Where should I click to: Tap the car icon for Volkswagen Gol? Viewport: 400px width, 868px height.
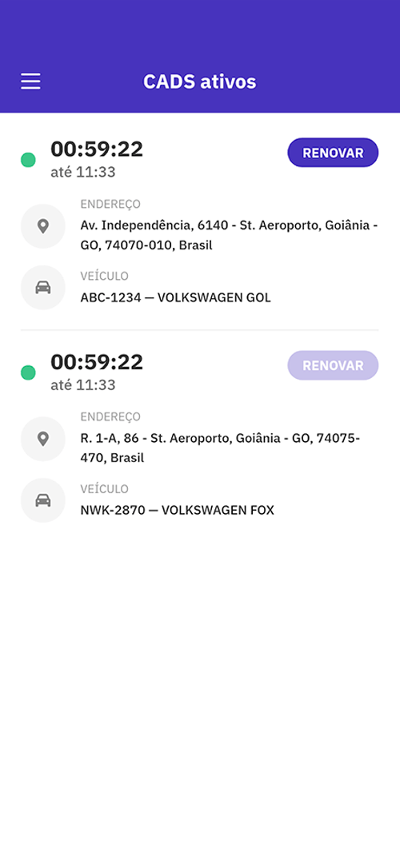(x=42, y=287)
